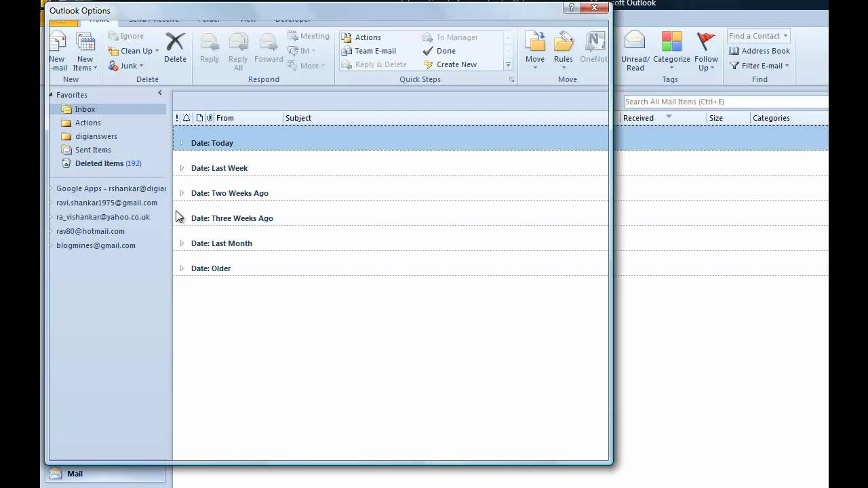Open the Quick Steps dialog launcher

(x=512, y=80)
